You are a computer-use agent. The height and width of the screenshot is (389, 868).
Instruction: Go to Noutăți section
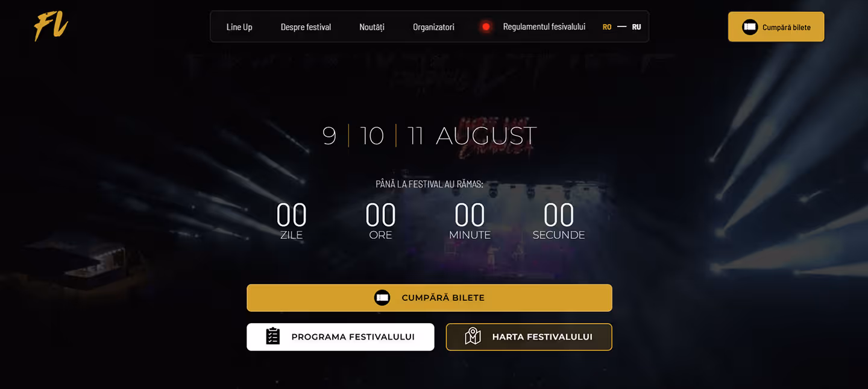[x=372, y=27]
